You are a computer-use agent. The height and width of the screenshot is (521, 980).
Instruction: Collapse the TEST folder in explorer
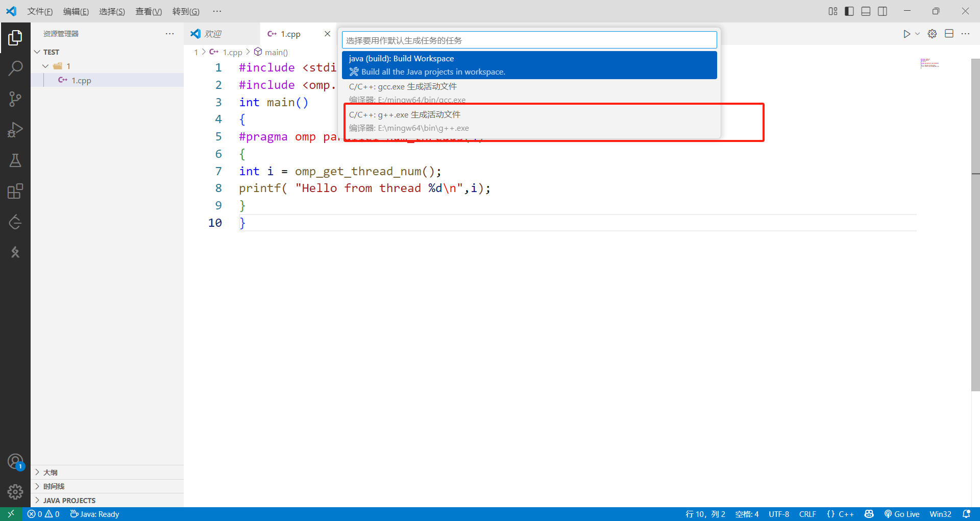coord(37,52)
